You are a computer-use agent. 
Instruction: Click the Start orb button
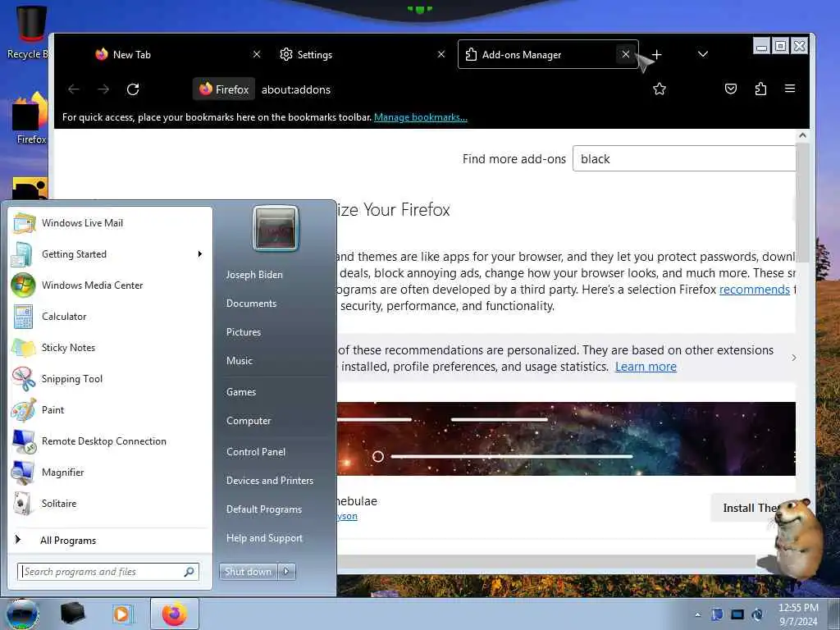pyautogui.click(x=22, y=614)
